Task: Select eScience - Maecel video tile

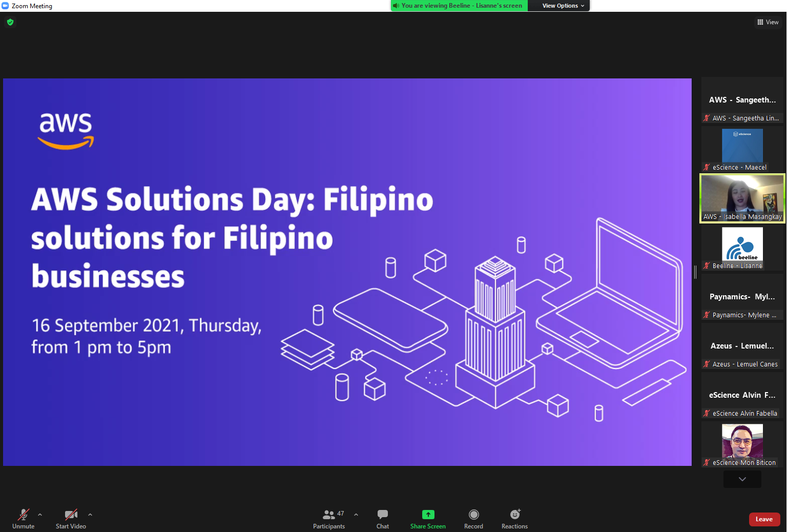Action: [x=742, y=149]
